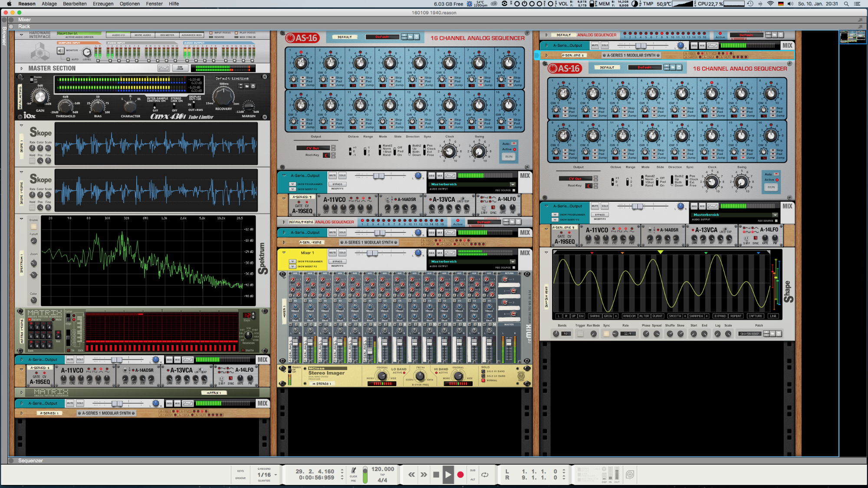This screenshot has height=488, width=868.
Task: Click the monitor speaker icon in Hardware Interface
Action: click(x=61, y=51)
